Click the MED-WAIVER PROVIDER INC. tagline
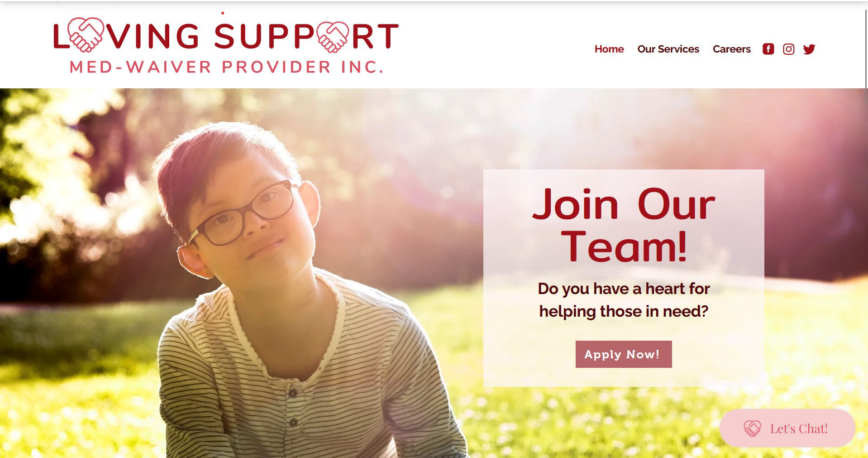Image resolution: width=868 pixels, height=458 pixels. (x=227, y=67)
